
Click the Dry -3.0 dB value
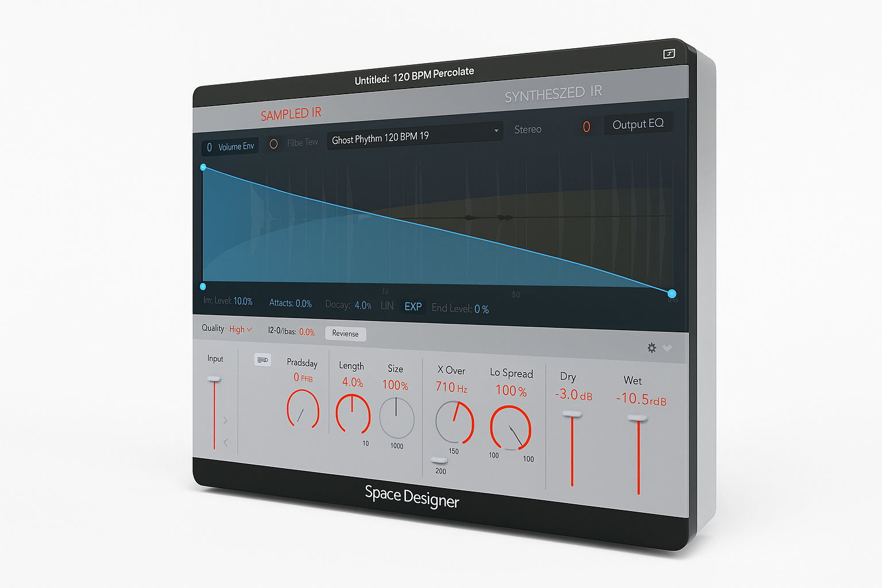tap(574, 394)
